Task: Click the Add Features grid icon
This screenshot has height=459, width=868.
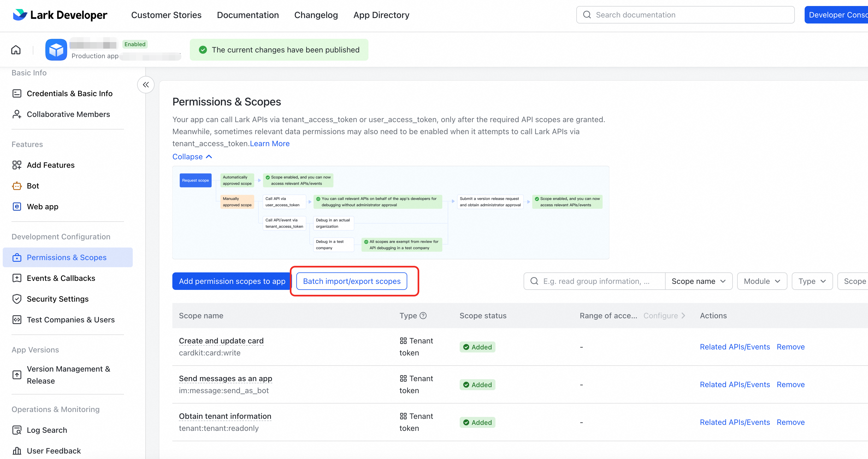Action: pyautogui.click(x=17, y=165)
